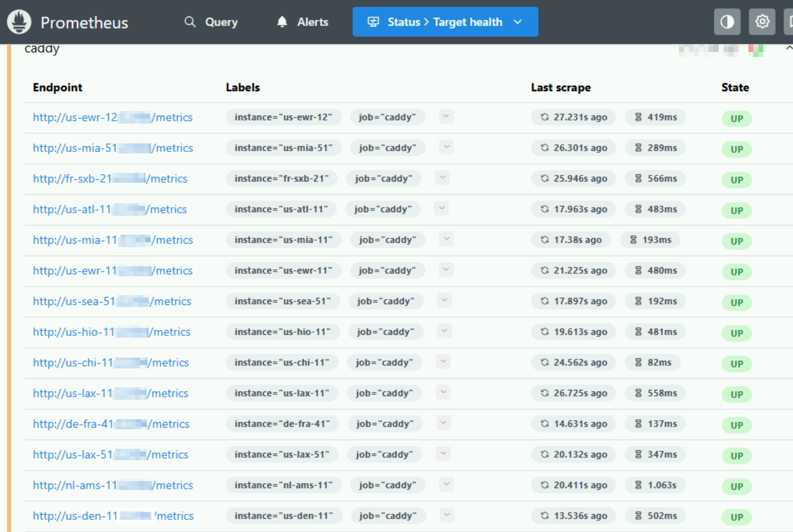
Task: Expand labels for the us-ewr-11 row
Action: 446,270
